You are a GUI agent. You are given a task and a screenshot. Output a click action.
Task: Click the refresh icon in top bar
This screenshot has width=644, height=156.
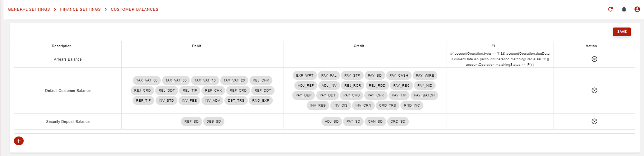point(610,9)
